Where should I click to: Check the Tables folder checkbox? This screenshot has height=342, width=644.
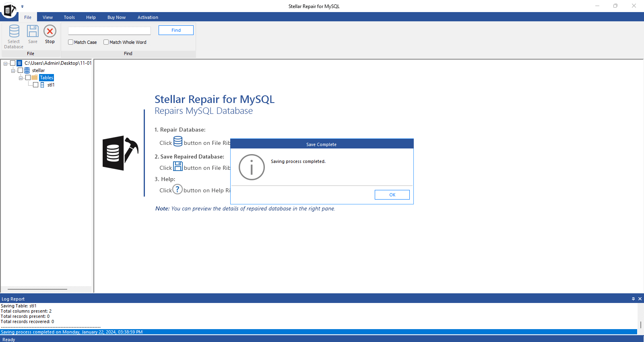(x=28, y=78)
